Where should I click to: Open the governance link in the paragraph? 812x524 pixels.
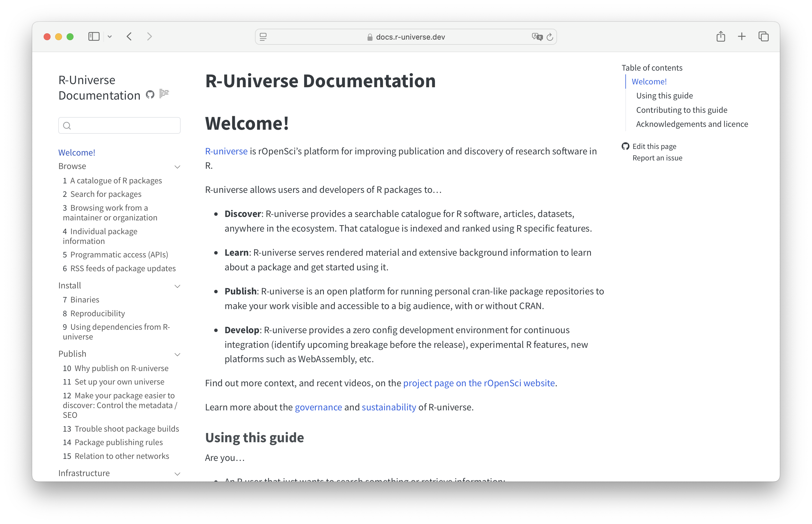click(x=318, y=407)
